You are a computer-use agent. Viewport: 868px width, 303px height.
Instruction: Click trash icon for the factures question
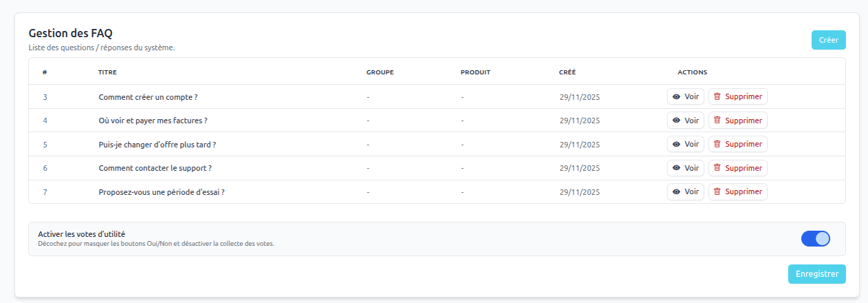point(717,121)
